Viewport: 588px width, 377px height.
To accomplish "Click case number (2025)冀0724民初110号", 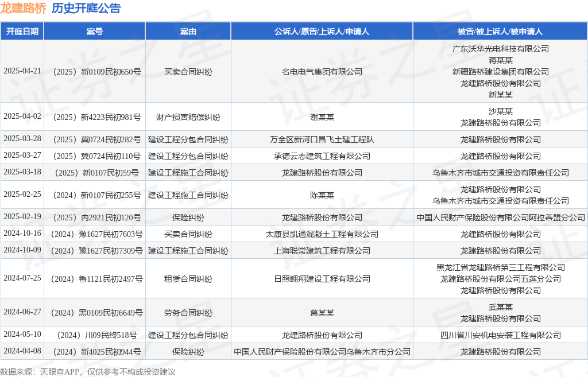I will 96,156.
